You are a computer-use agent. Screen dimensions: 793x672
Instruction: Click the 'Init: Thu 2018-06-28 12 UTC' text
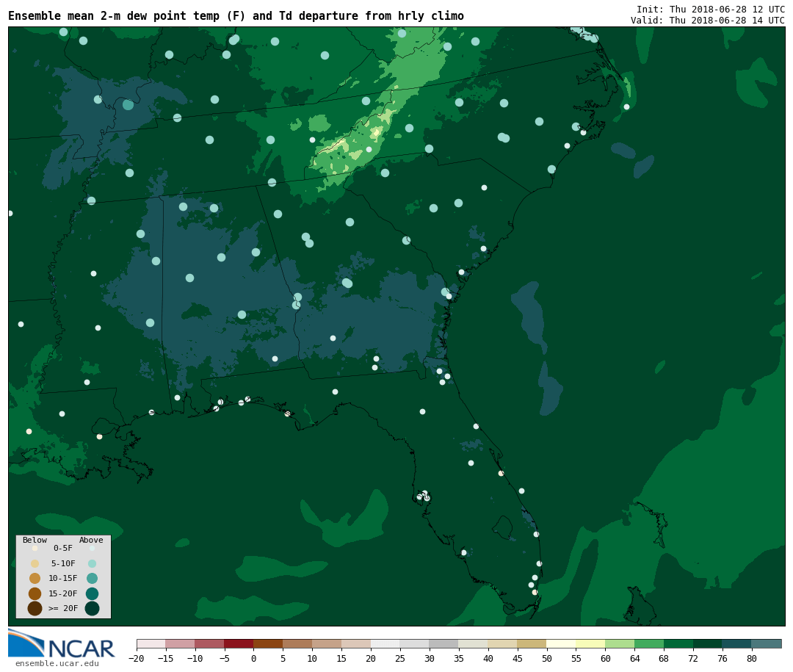tap(711, 9)
